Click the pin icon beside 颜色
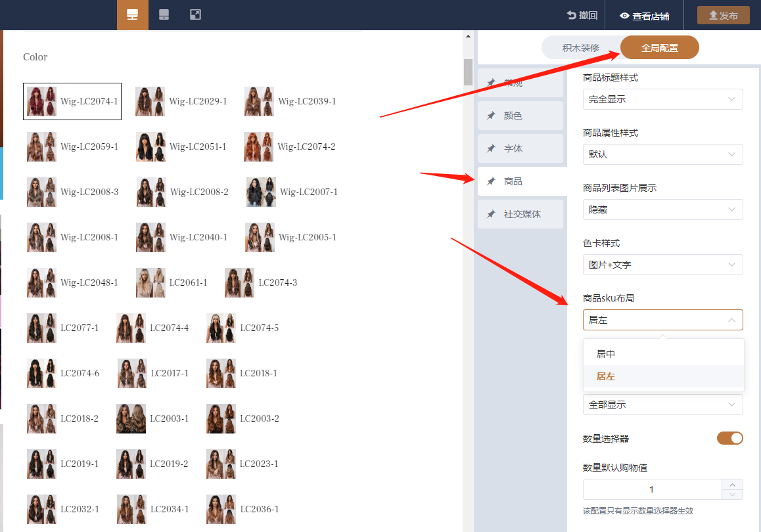The image size is (761, 532). [491, 116]
